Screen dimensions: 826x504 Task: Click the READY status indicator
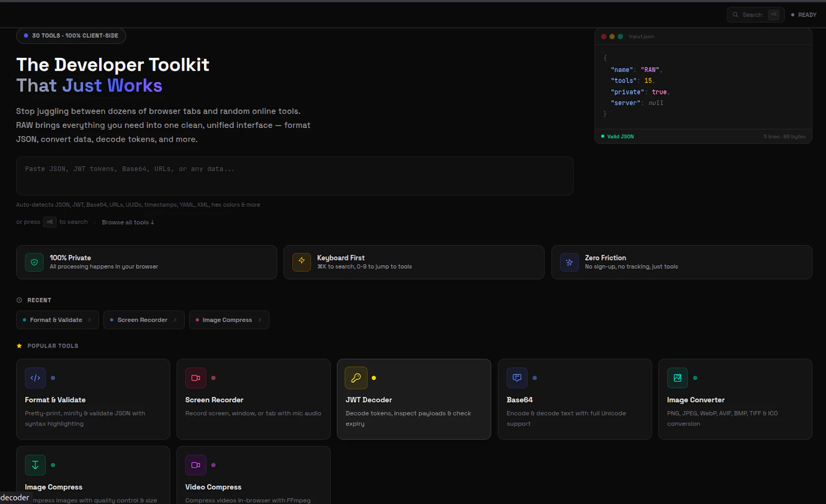coord(804,15)
